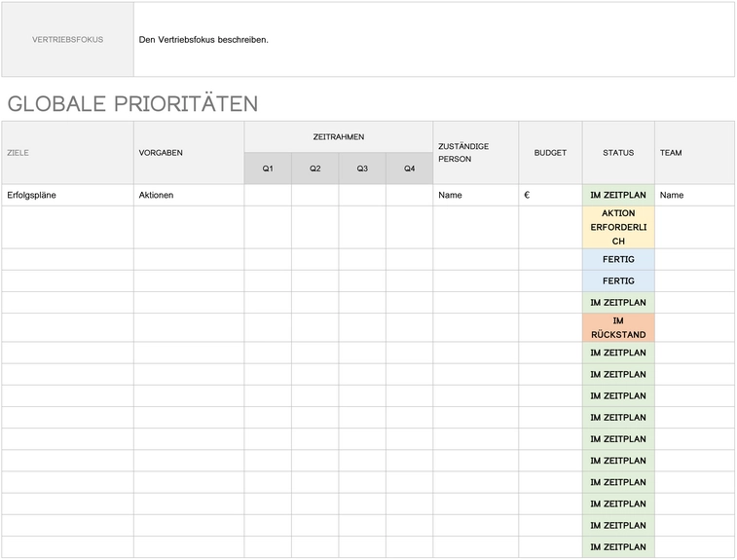Select the VORGABEN column header
This screenshot has width=737, height=560.
pyautogui.click(x=189, y=153)
